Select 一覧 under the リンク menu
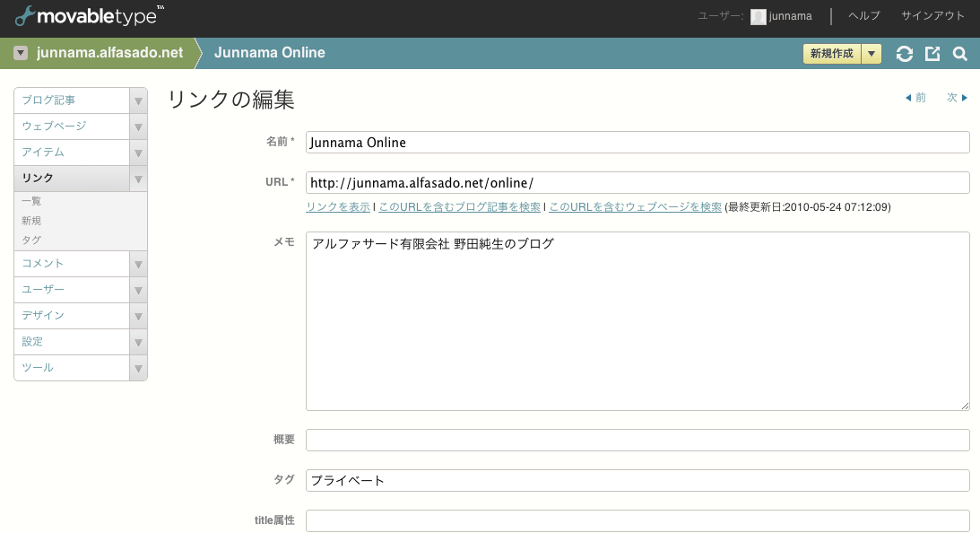 pos(31,201)
